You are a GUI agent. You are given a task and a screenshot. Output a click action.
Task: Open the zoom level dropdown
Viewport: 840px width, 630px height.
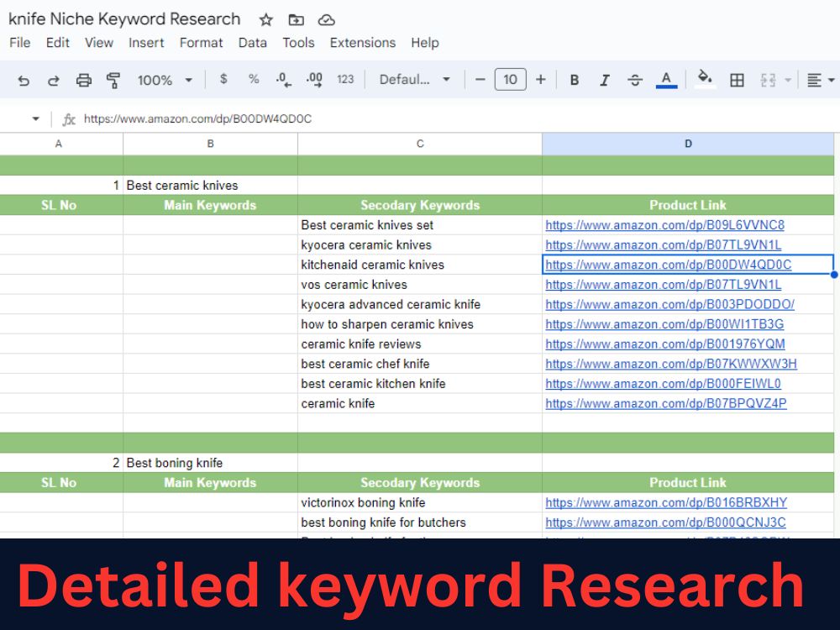pos(164,80)
